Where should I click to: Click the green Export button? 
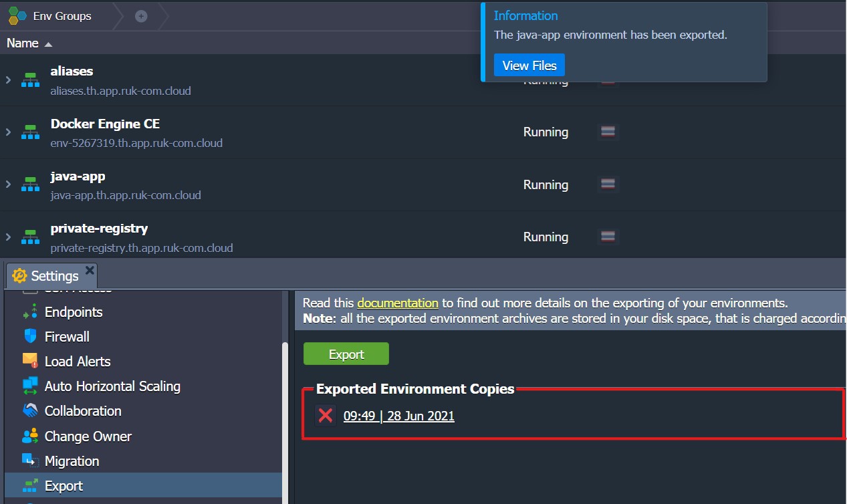[346, 354]
